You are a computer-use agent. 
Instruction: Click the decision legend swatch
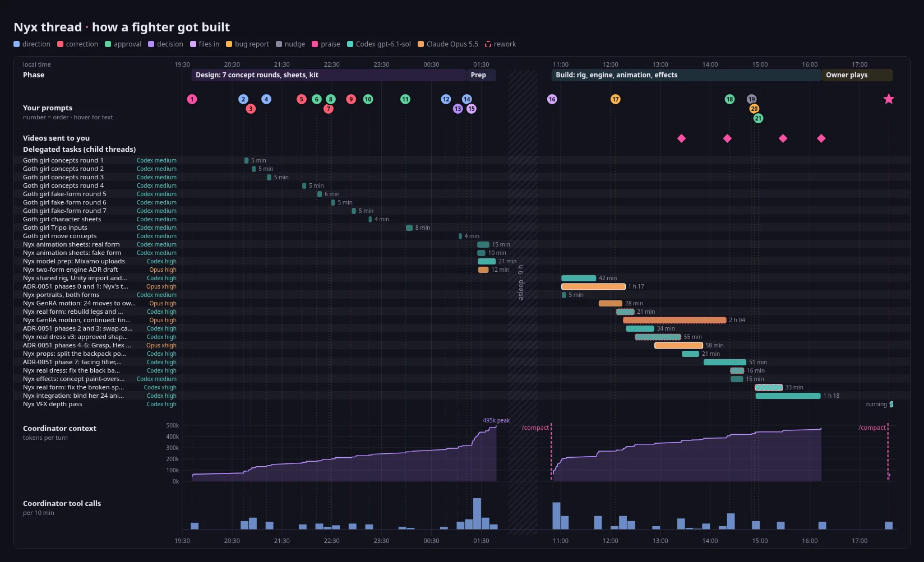151,44
